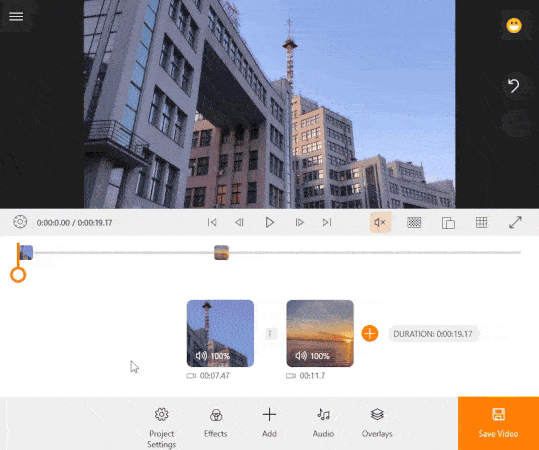Open the playback settings wheel icon
Viewport: 539px width, 450px height.
pos(20,222)
